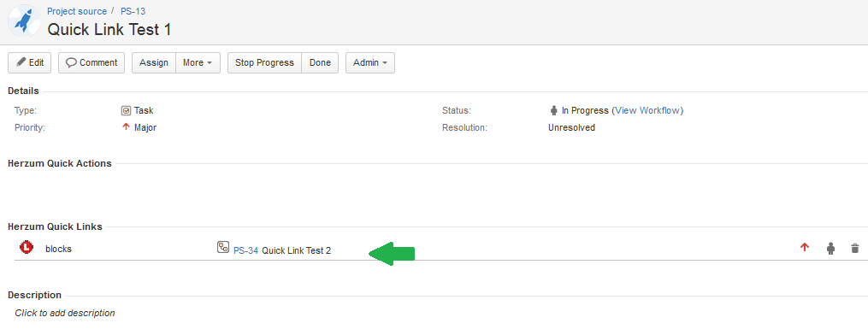This screenshot has width=868, height=335.
Task: Open the Edit issue button
Action: point(30,62)
